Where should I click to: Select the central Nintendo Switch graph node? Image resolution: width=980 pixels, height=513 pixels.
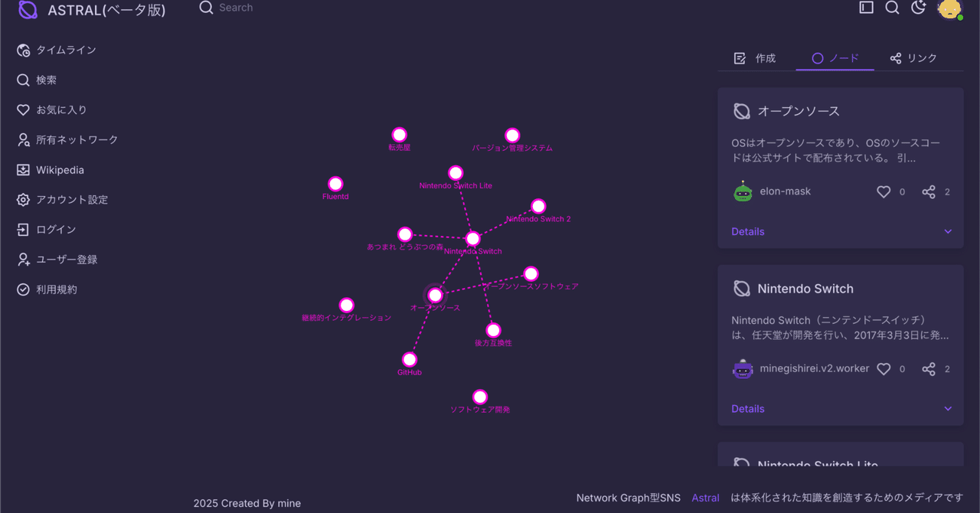point(473,238)
